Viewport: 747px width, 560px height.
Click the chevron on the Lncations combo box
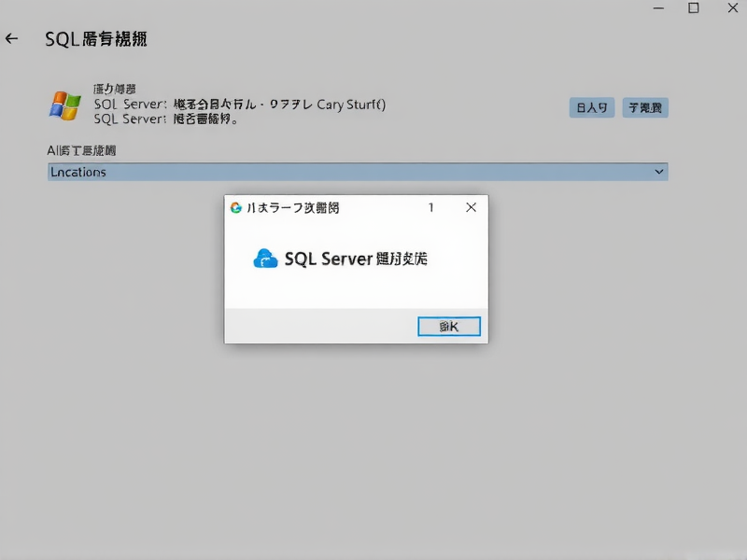coord(659,172)
